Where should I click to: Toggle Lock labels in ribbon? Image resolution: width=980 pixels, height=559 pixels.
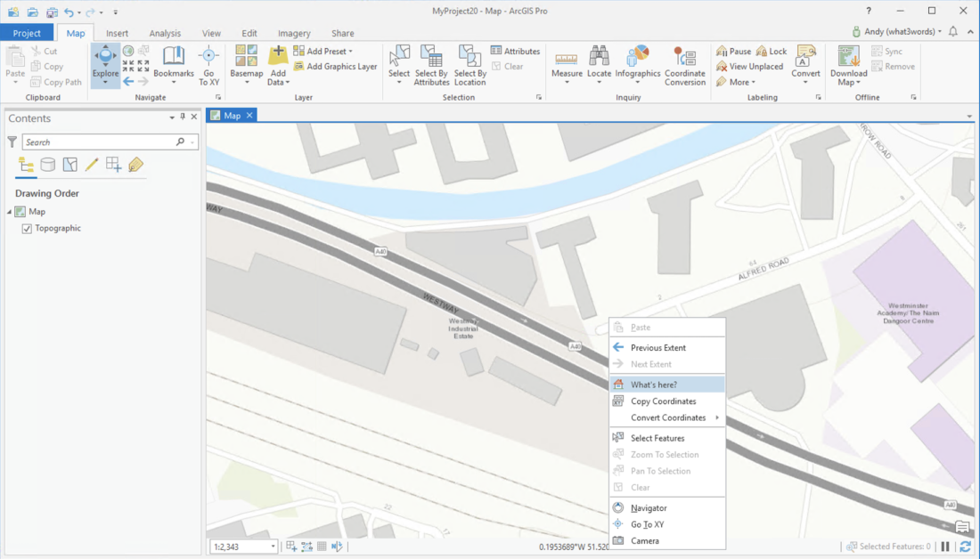[x=772, y=52]
